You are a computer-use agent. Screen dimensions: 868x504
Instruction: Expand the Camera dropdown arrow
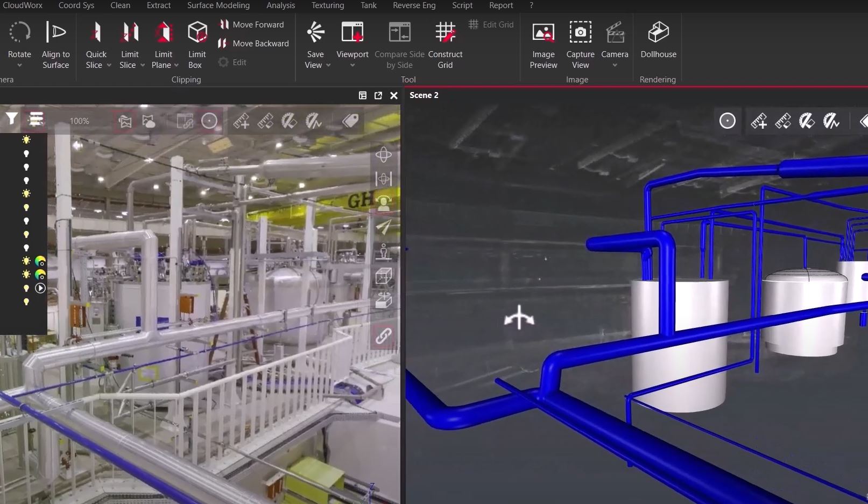pos(615,65)
